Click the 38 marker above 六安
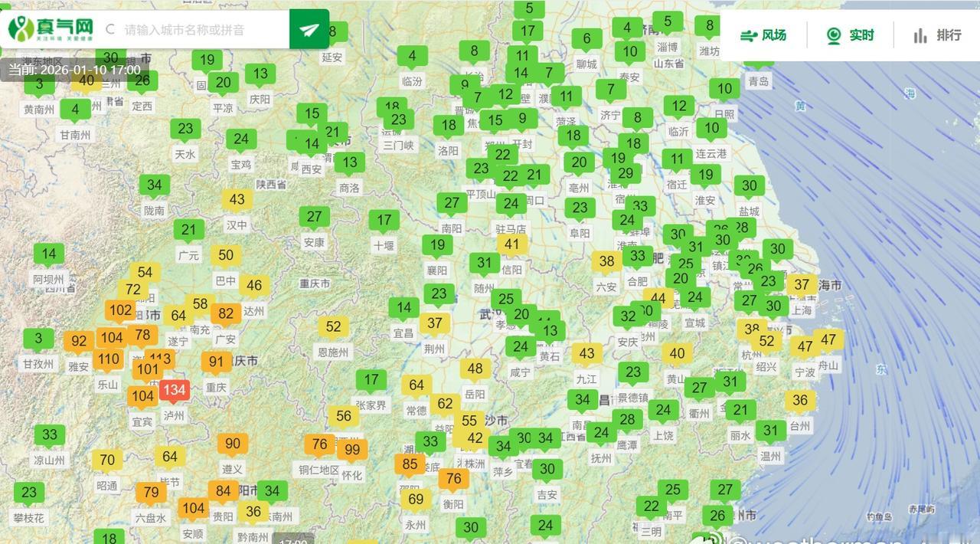The image size is (980, 544). pyautogui.click(x=606, y=262)
